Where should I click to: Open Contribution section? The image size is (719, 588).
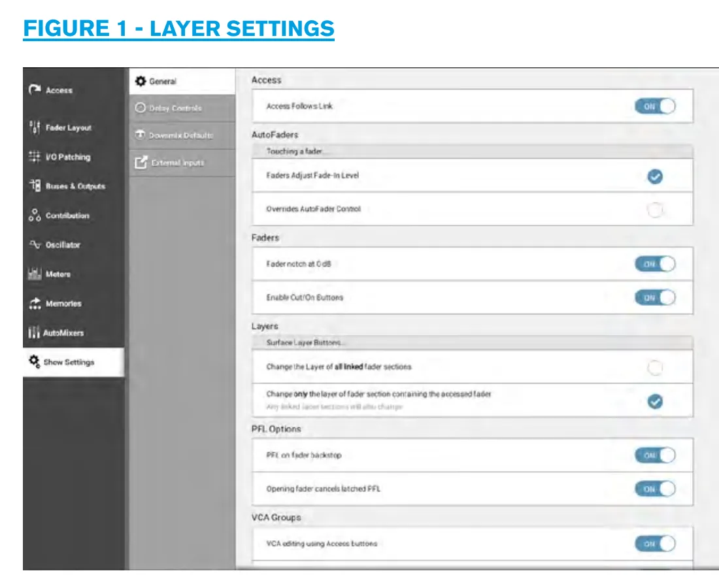point(73,216)
